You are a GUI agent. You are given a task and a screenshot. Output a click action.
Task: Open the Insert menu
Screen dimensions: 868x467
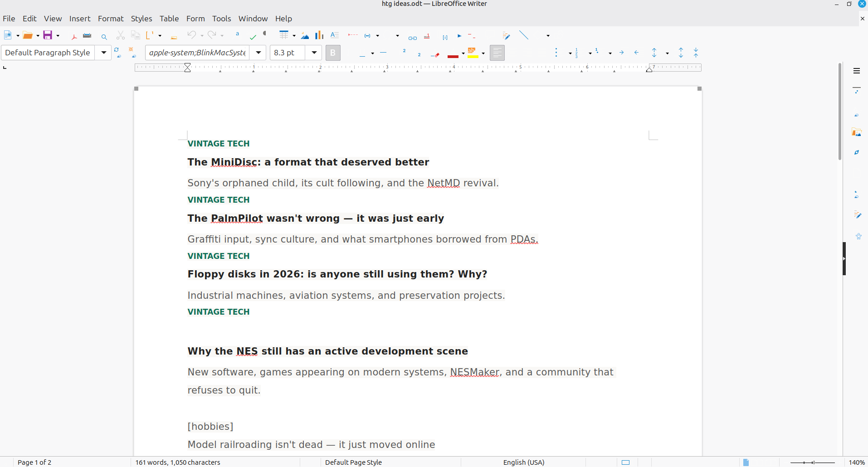80,19
